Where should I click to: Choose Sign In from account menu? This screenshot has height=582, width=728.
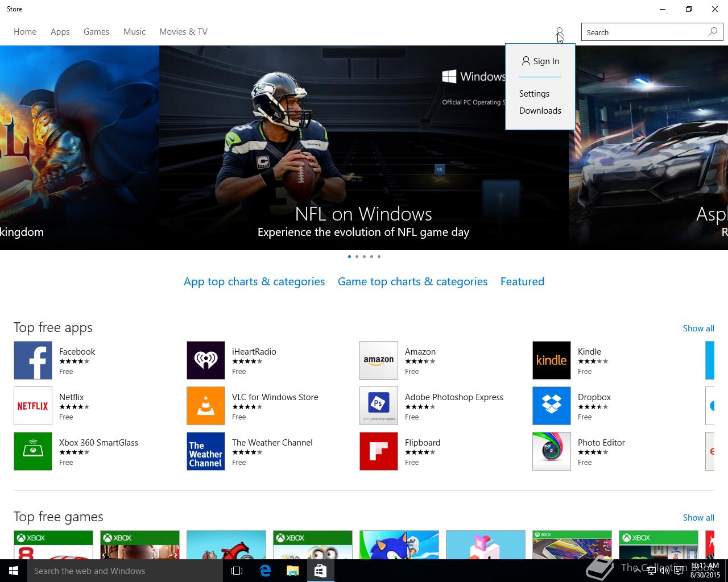point(540,61)
